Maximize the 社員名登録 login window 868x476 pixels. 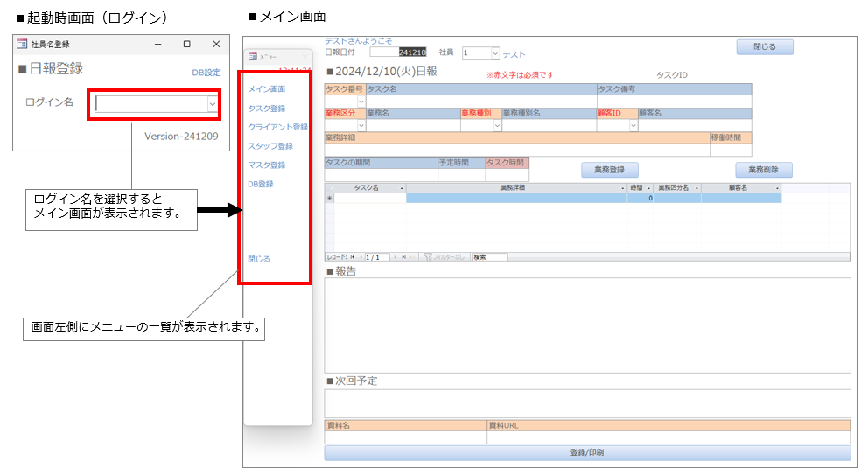click(x=186, y=44)
